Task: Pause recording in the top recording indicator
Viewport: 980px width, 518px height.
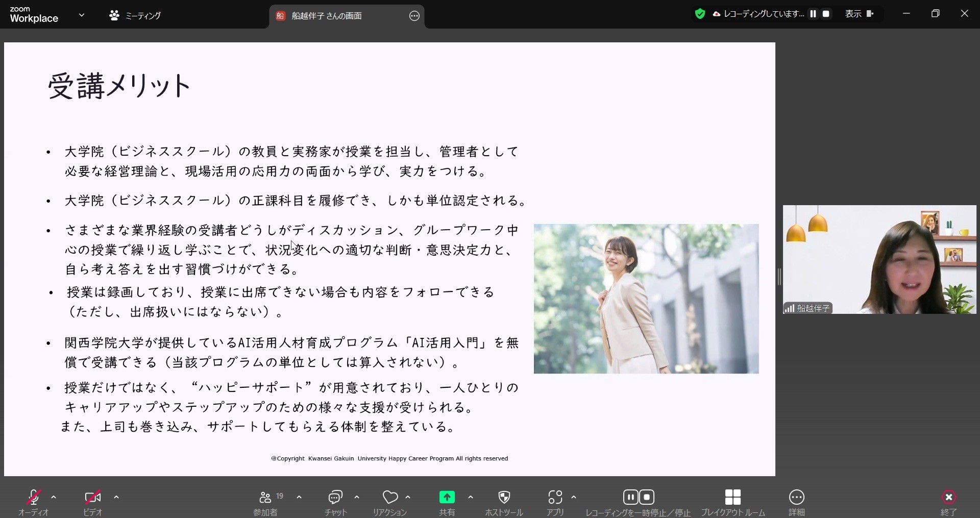Action: 813,14
